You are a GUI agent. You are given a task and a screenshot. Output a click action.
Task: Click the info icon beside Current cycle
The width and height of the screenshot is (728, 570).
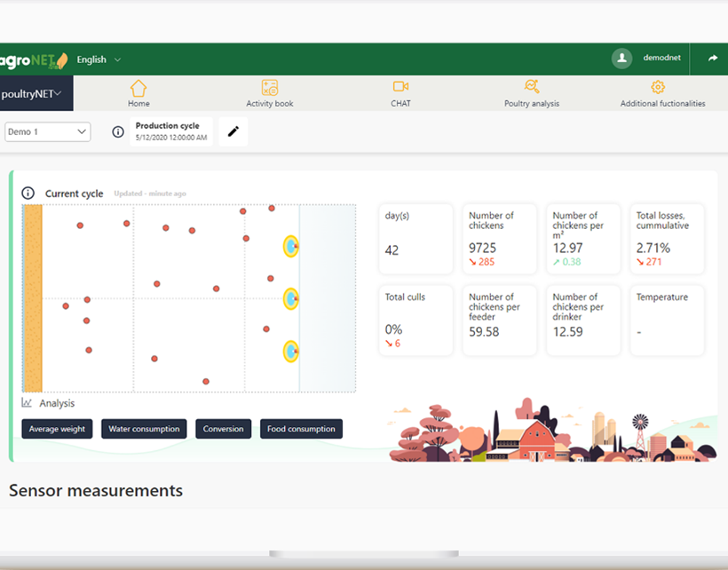(28, 193)
